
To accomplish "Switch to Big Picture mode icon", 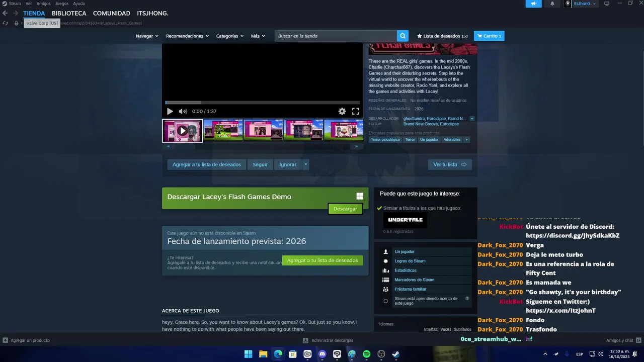I will tap(607, 4).
